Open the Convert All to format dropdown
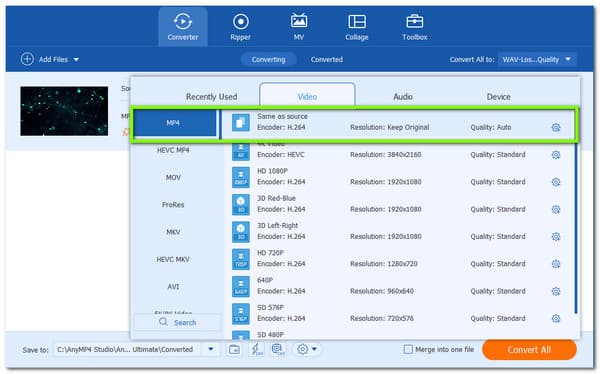The image size is (600, 374). 536,60
